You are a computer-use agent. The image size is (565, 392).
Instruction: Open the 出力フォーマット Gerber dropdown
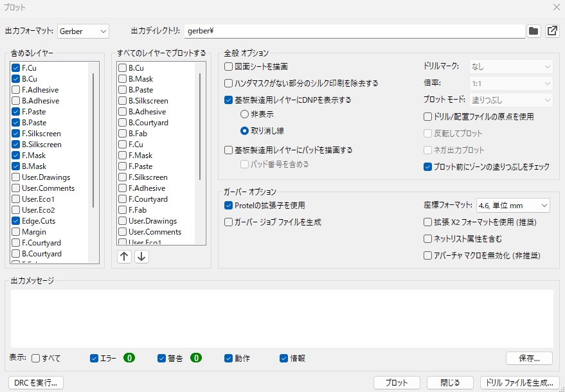click(83, 31)
